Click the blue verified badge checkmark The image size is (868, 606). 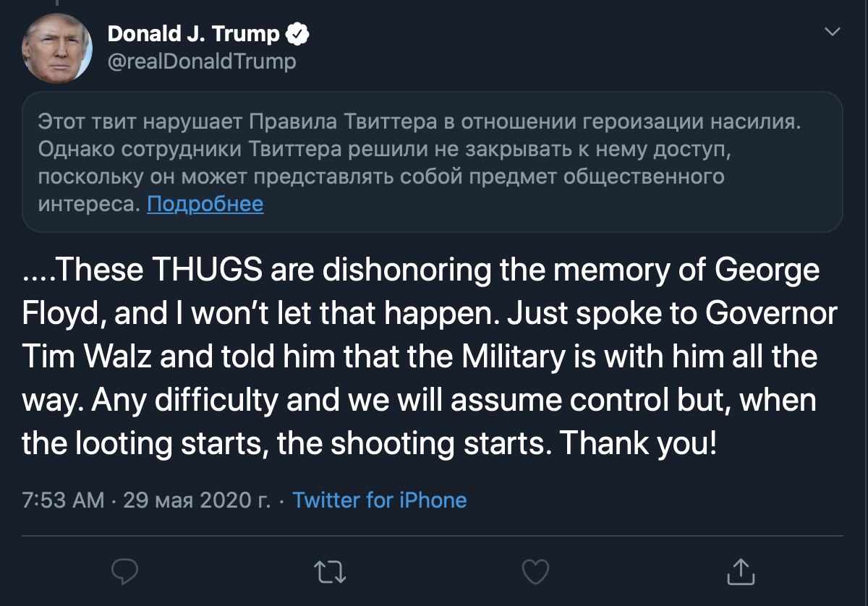coord(299,35)
